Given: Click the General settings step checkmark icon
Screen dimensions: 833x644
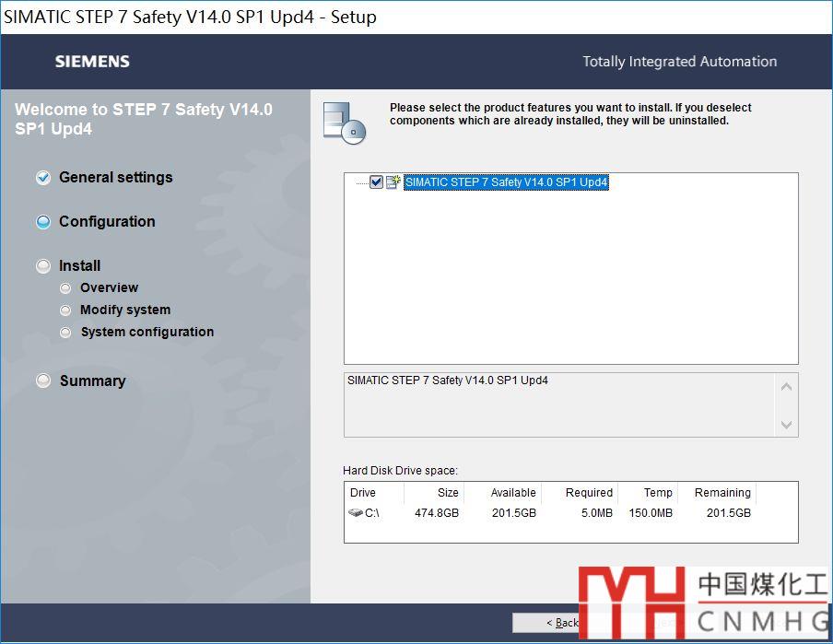Looking at the screenshot, I should pyautogui.click(x=43, y=178).
